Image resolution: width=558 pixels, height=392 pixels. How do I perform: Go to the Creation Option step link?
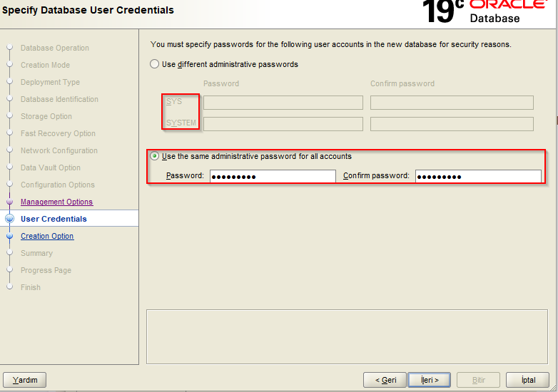tap(47, 236)
